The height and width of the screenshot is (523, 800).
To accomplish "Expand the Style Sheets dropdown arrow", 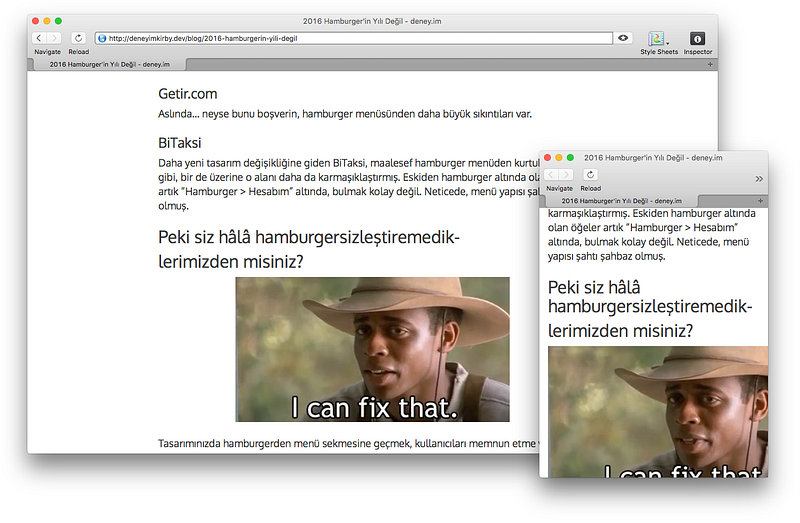I will [x=667, y=43].
